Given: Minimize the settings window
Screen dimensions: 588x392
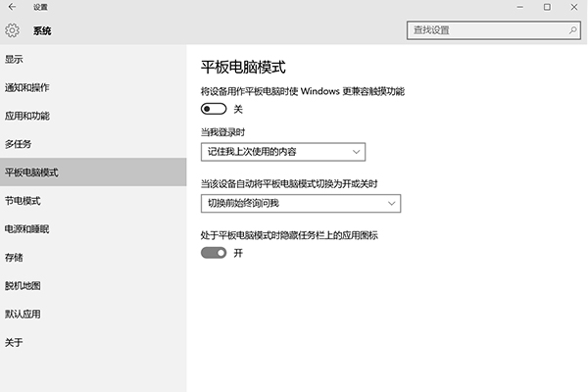Looking at the screenshot, I should pos(519,7).
